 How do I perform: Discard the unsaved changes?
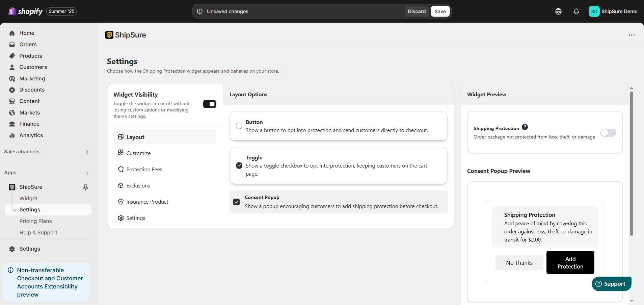(417, 11)
